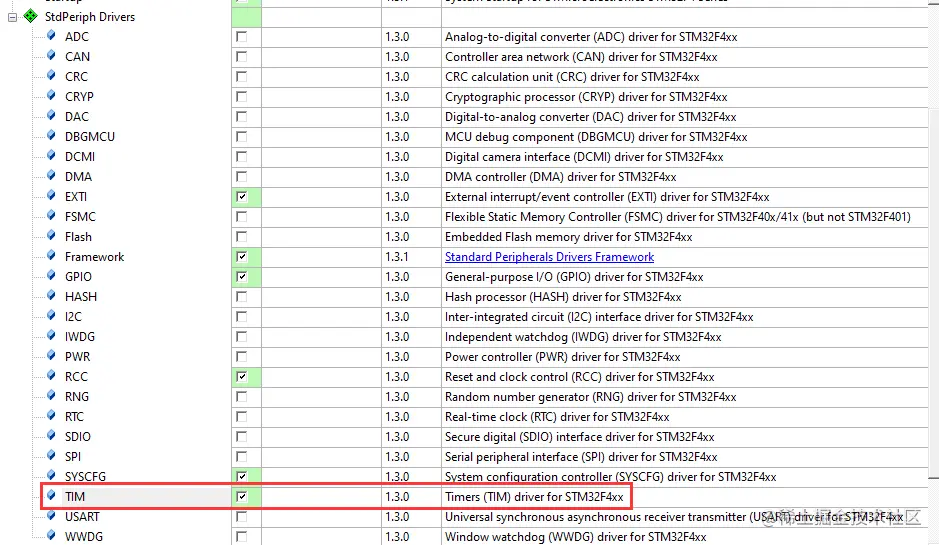The image size is (939, 545).
Task: Select the SPI tree item
Action: click(x=73, y=456)
